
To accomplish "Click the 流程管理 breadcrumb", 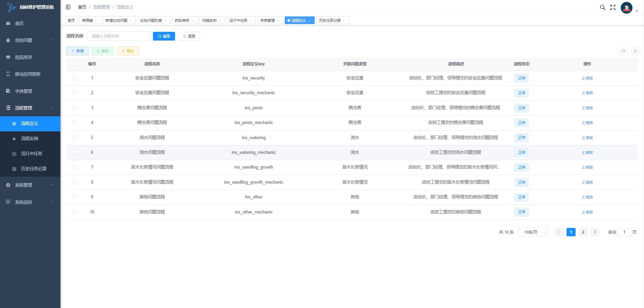I will [101, 7].
